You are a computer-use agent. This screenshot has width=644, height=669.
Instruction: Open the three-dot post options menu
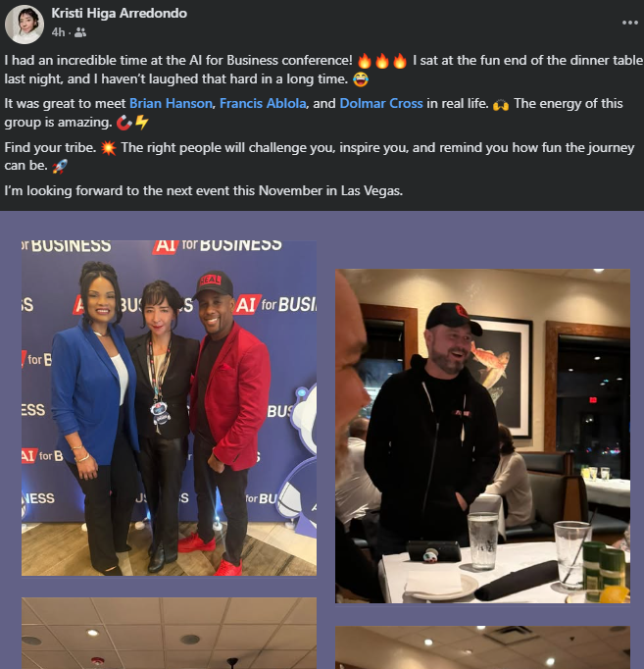point(629,23)
